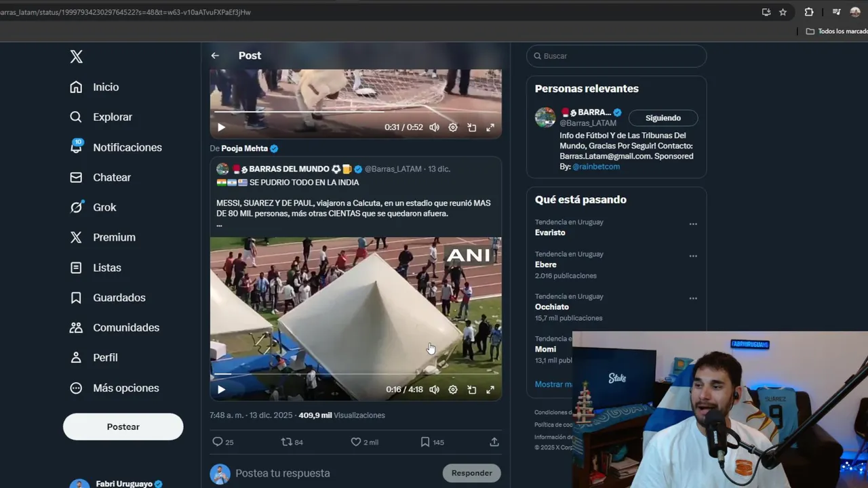Open Chatear messages
This screenshot has height=488, width=868.
point(100,178)
